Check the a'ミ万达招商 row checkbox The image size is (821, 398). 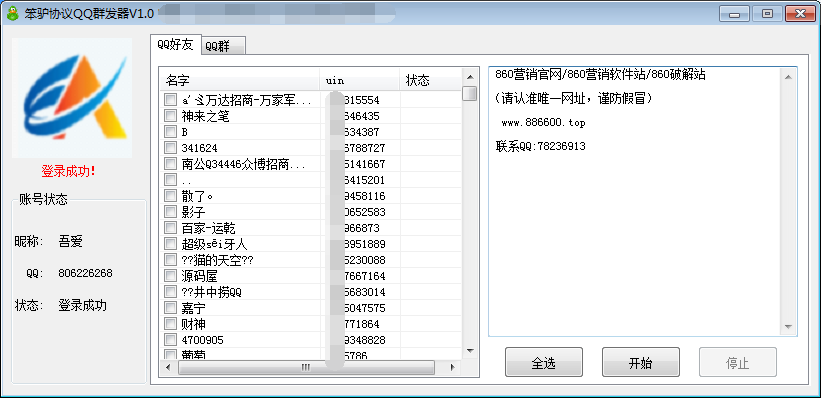pyautogui.click(x=170, y=100)
